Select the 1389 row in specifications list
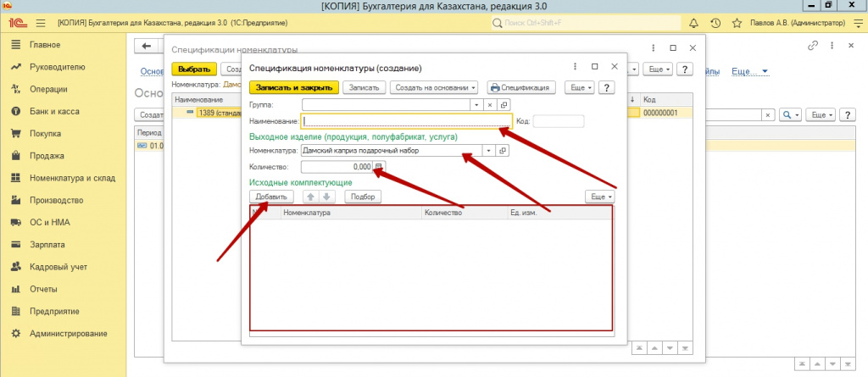The image size is (868, 377). click(208, 113)
